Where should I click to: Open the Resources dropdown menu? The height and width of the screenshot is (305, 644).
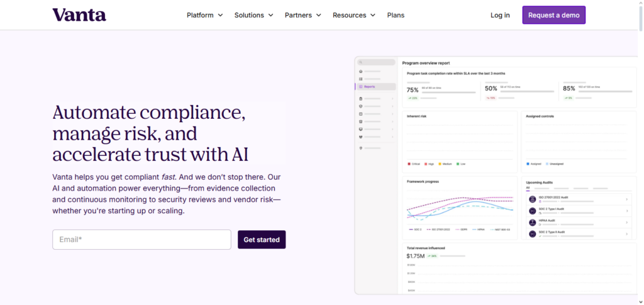[x=353, y=15]
